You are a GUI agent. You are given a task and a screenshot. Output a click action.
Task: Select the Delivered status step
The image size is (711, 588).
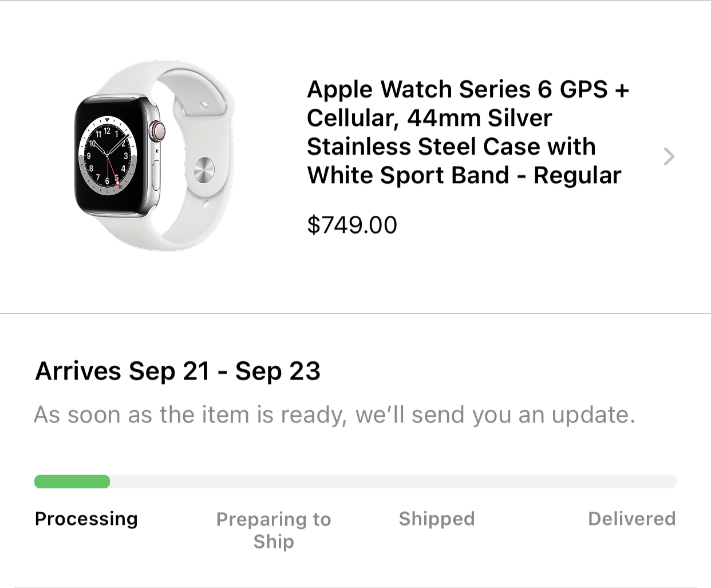pos(631,519)
